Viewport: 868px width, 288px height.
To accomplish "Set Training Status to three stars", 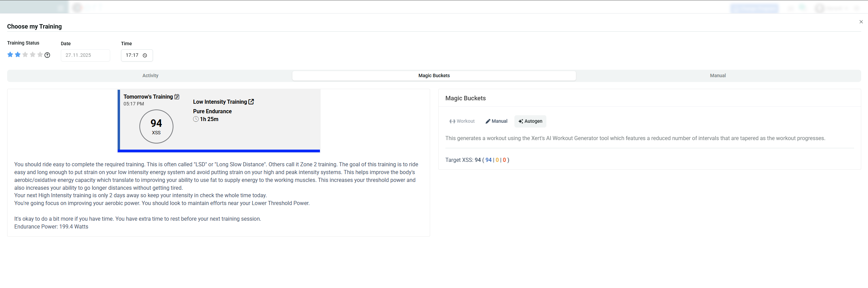I will click(x=25, y=55).
